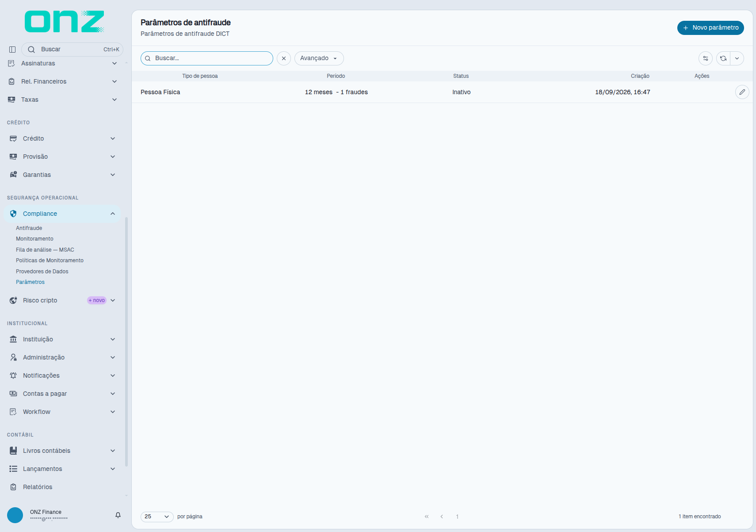Screen dimensions: 756x532
Task: Click the sidebar Buscar Ctrl+K field
Action: pyautogui.click(x=72, y=50)
